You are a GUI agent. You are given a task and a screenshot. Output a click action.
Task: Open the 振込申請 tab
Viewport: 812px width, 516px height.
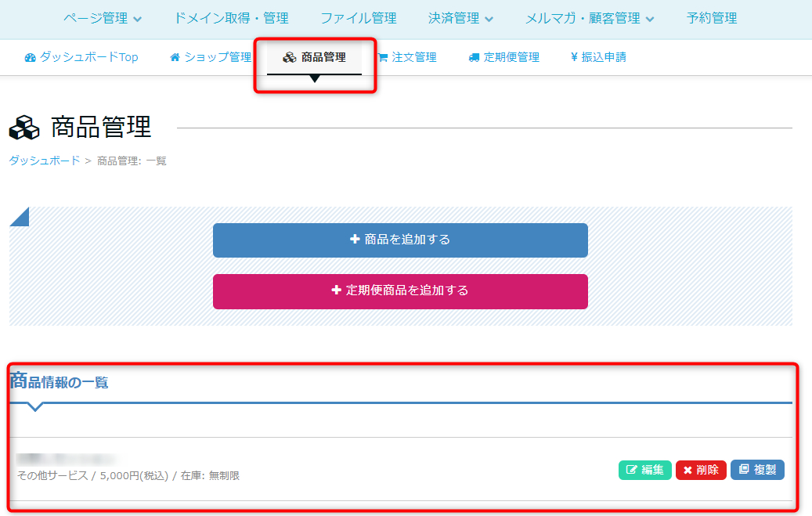pos(599,57)
